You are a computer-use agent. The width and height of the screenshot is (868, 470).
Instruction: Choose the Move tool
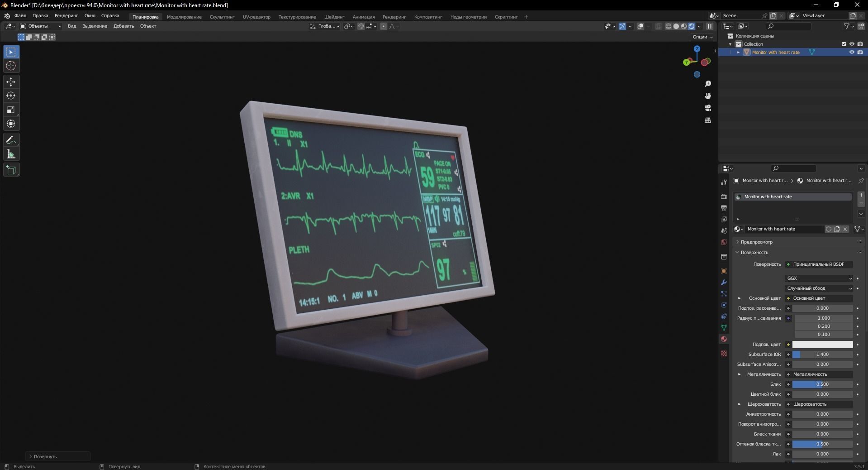(11, 82)
